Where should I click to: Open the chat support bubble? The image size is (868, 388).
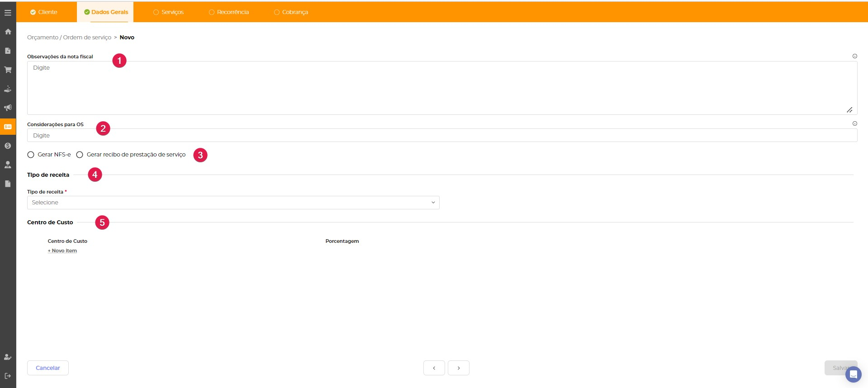853,374
